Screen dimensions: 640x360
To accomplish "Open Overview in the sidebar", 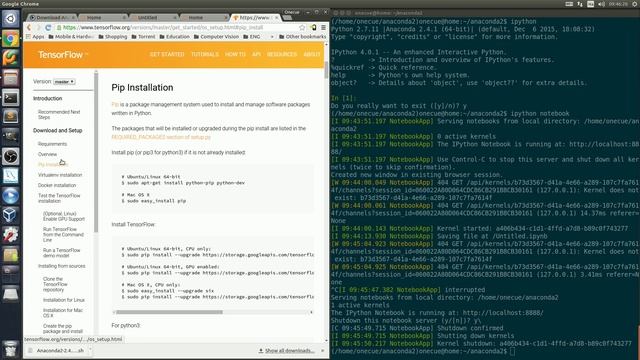I will pos(47,154).
